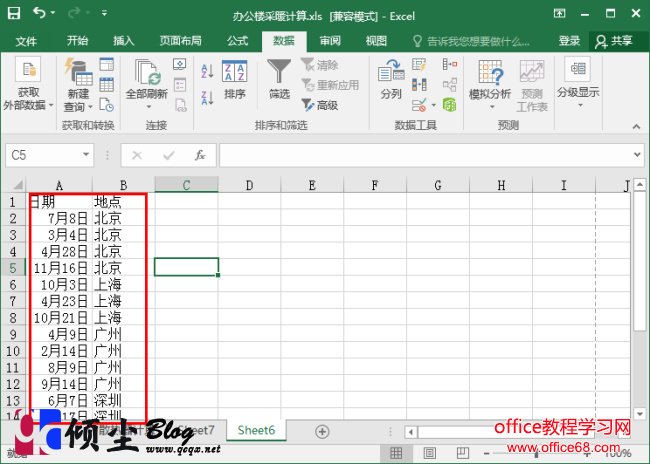The height and width of the screenshot is (464, 650).
Task: Click the 重新应用 reapply filter button
Action: 330,85
